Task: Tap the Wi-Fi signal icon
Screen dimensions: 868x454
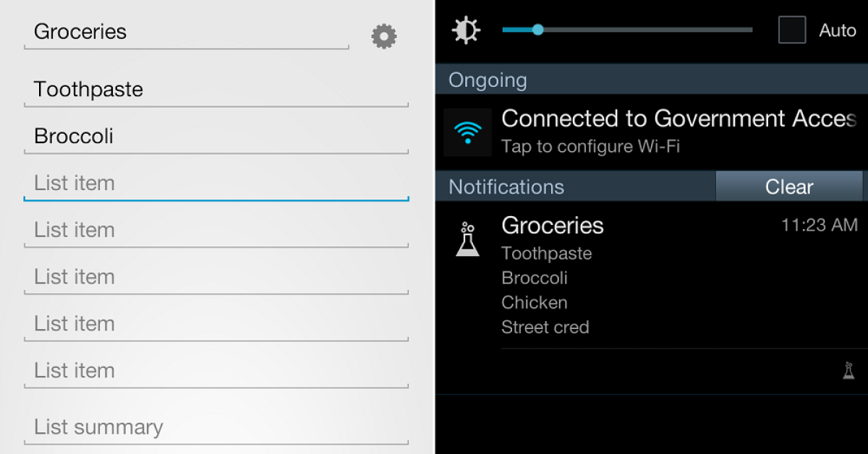Action: 467,132
